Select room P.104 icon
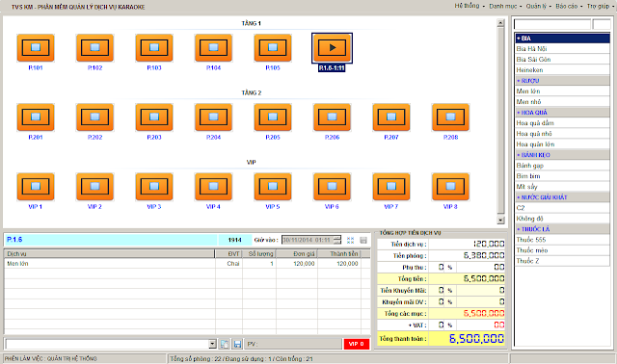This screenshot has height=364, width=617. coord(213,47)
